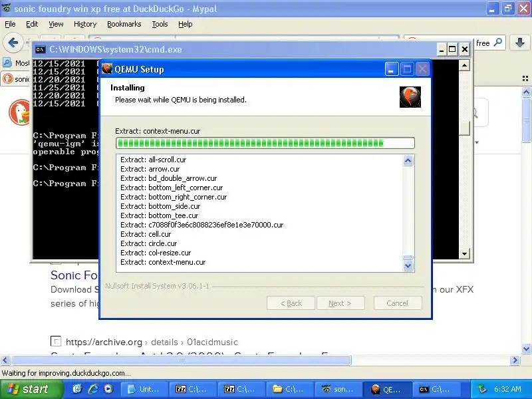The image size is (532, 399).
Task: Click the browser search magnifier icon
Action: pyautogui.click(x=497, y=43)
